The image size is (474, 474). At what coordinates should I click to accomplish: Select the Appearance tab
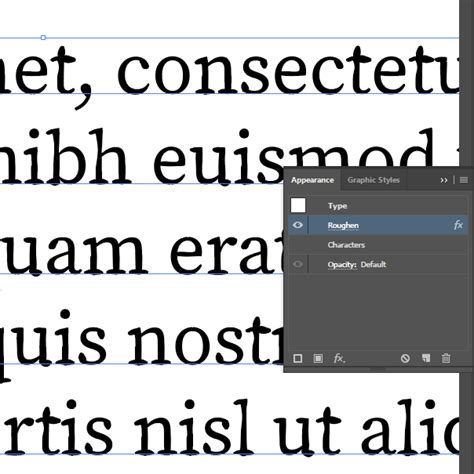[x=312, y=180]
